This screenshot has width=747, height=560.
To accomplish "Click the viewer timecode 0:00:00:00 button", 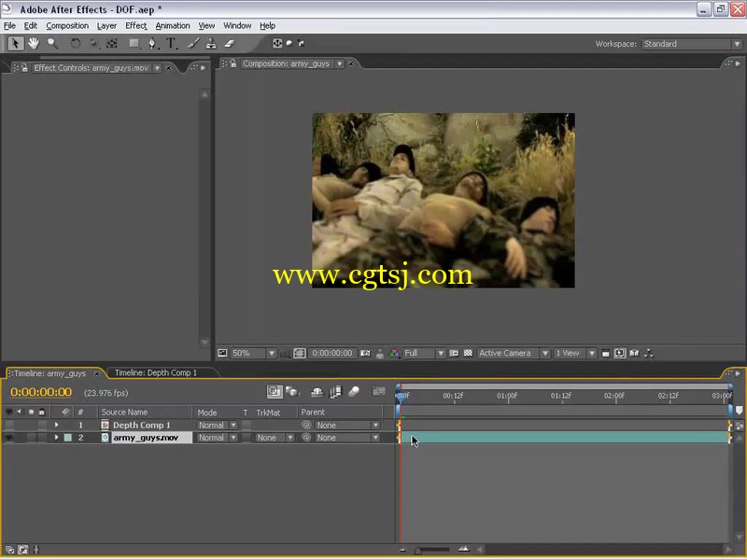I will pyautogui.click(x=332, y=354).
